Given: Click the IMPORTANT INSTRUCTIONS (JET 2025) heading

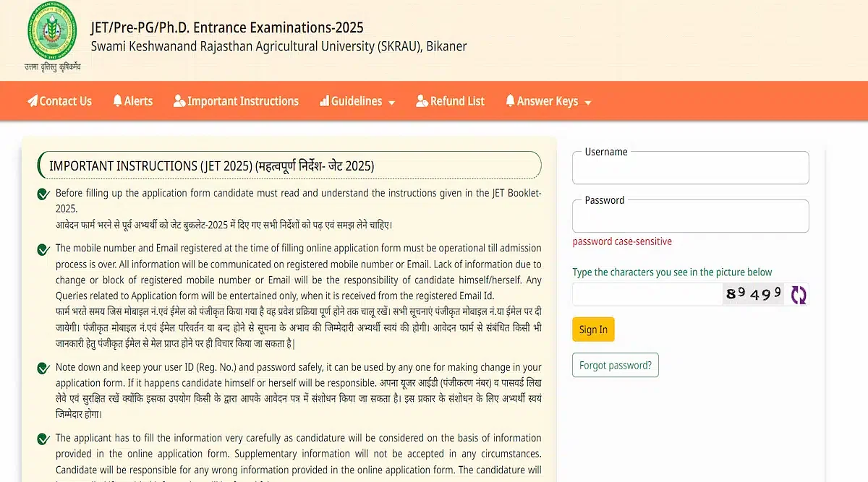Looking at the screenshot, I should [x=211, y=165].
